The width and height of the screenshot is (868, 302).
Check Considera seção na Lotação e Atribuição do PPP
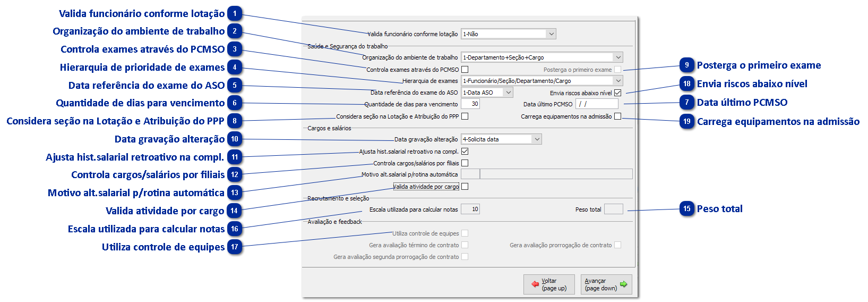tap(465, 116)
